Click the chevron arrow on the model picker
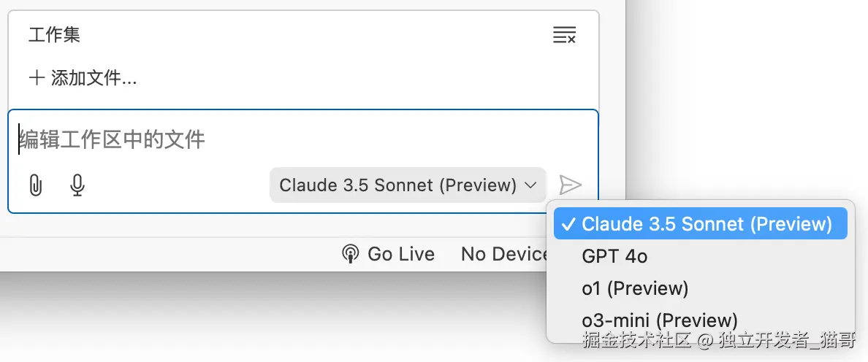Viewport: 868px width, 362px height. (530, 185)
